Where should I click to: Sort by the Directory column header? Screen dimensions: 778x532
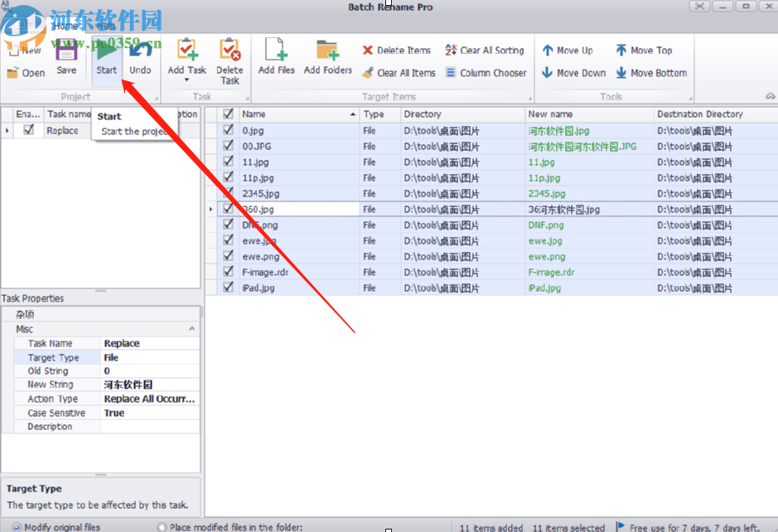[x=463, y=114]
